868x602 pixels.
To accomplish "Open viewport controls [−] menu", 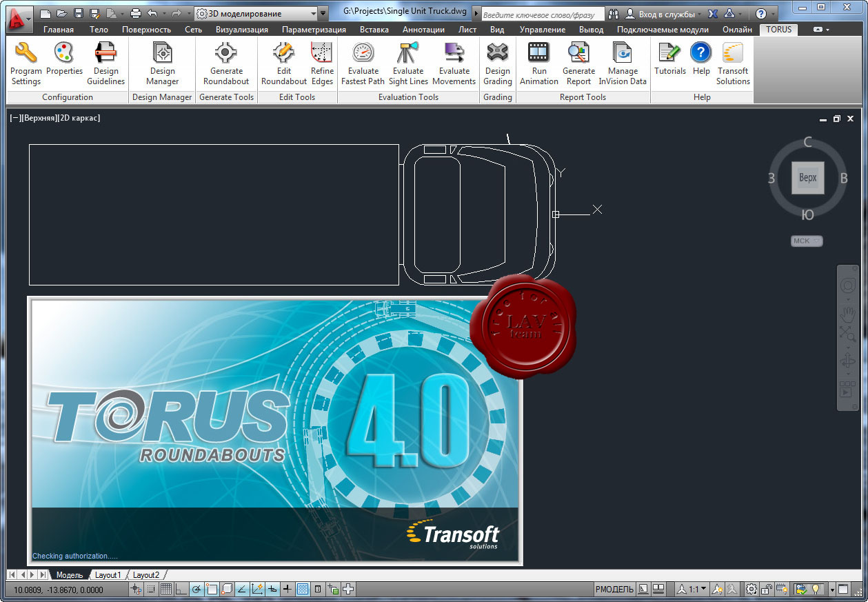I will [x=14, y=118].
